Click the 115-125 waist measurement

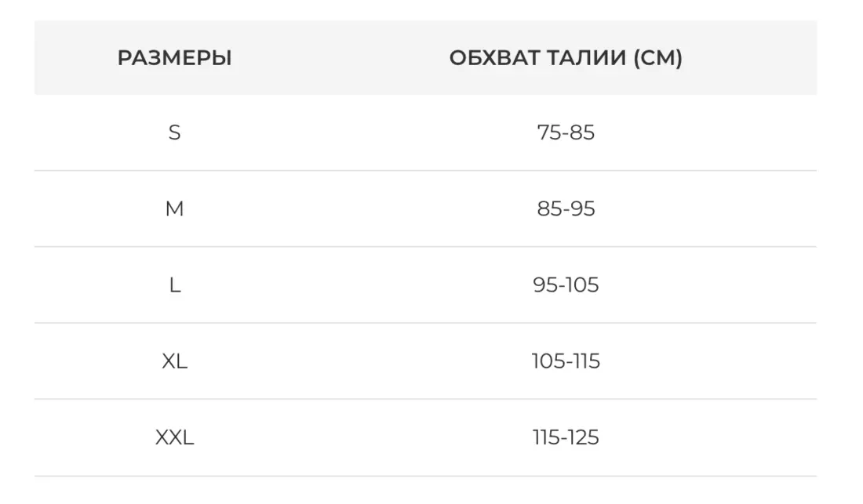(x=565, y=437)
